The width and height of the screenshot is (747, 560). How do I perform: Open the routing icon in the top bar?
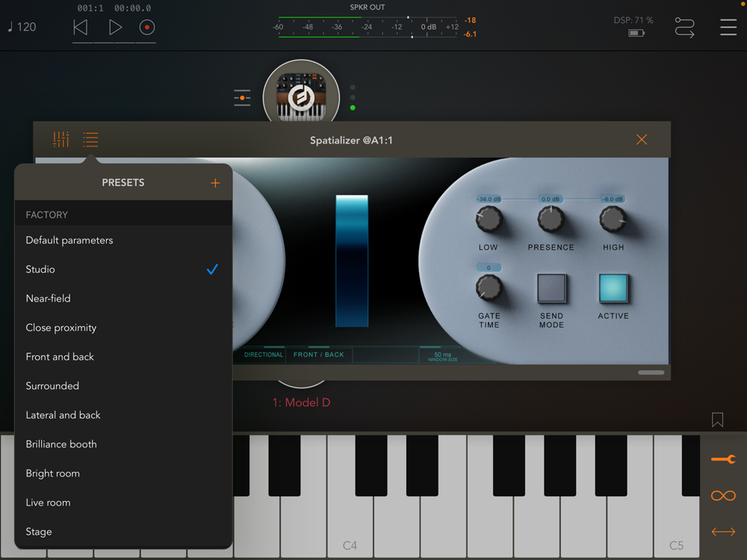684,27
